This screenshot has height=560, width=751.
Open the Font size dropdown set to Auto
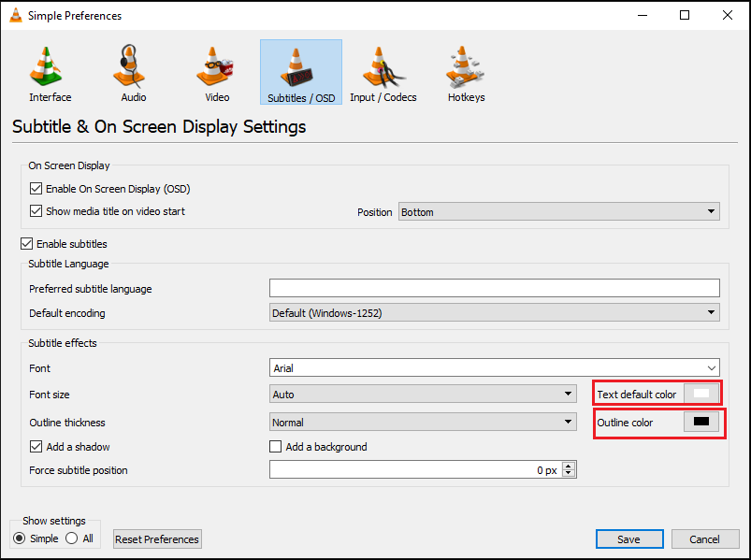pos(423,394)
